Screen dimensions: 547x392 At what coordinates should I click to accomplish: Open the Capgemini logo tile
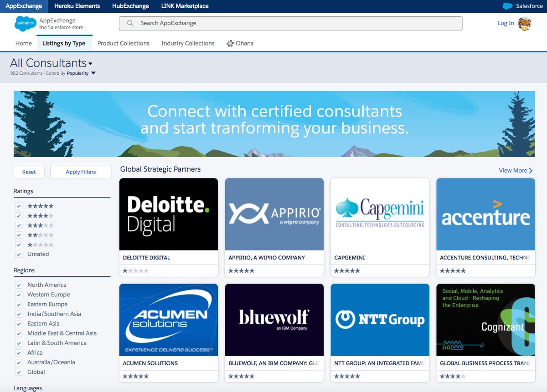click(x=380, y=214)
